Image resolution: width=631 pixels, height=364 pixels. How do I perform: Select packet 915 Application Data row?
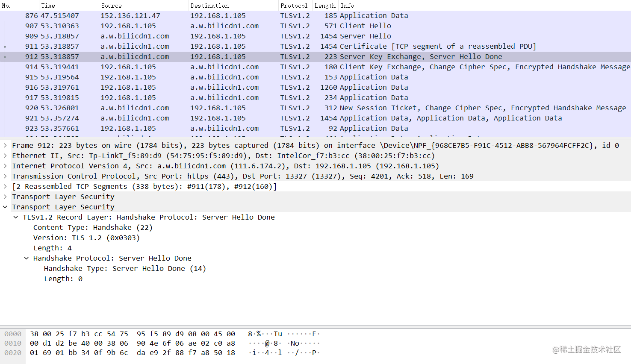(x=315, y=77)
